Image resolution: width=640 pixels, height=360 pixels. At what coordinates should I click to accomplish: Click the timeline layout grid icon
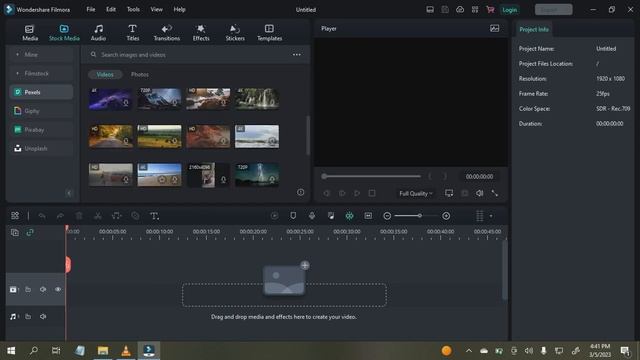[15, 216]
